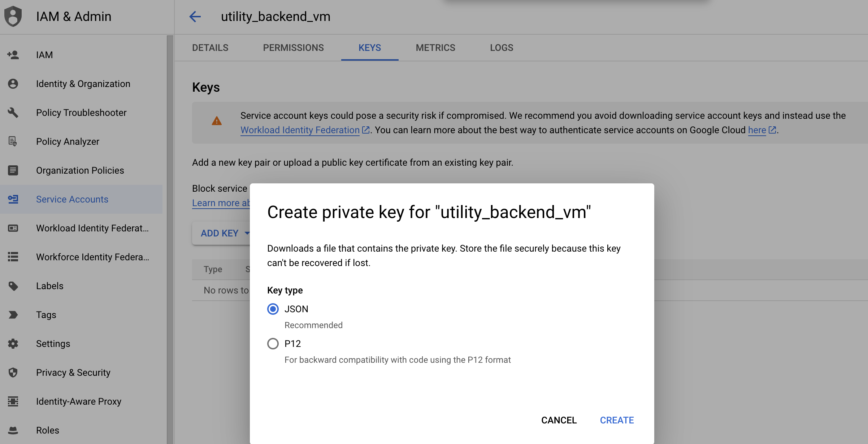Switch to the LOGS tab
This screenshot has width=868, height=444.
tap(502, 48)
